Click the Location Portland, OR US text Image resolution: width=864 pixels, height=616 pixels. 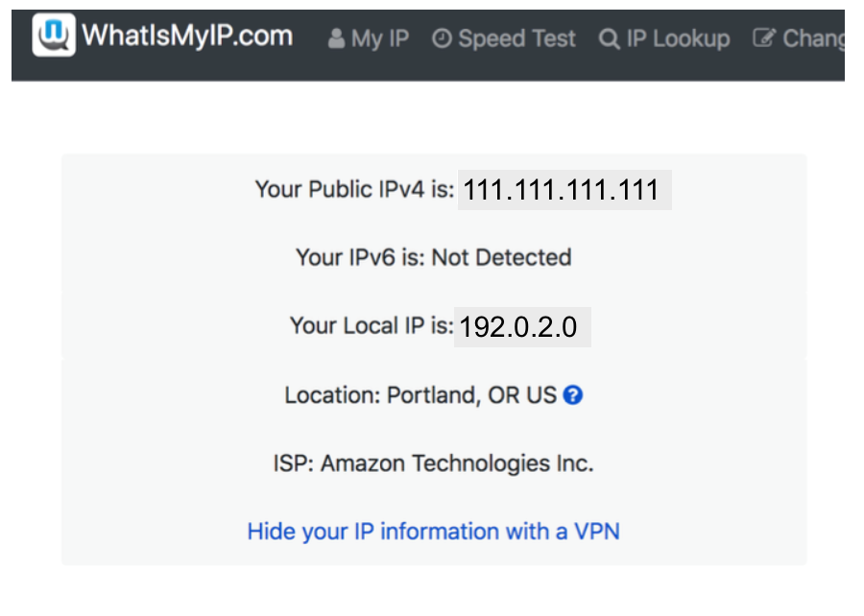click(421, 395)
